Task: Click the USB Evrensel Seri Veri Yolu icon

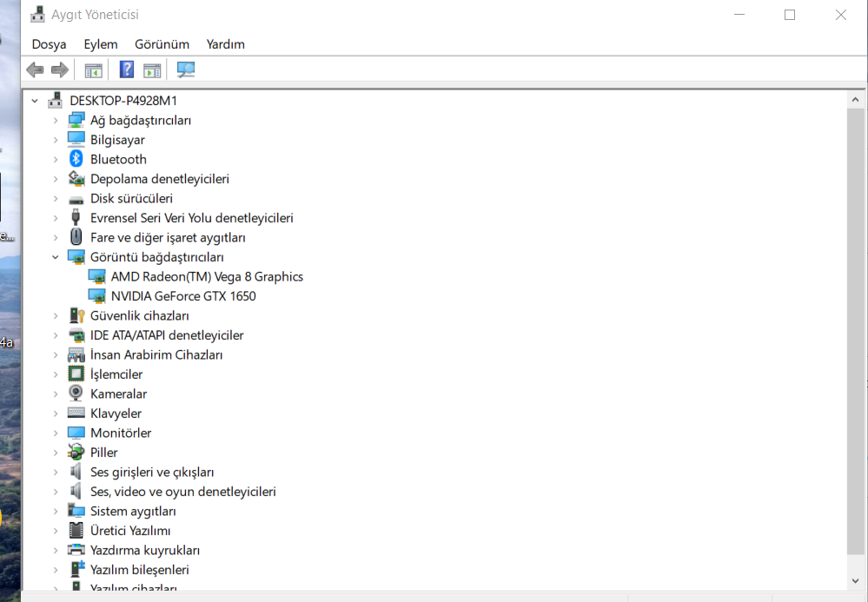Action: tap(76, 218)
